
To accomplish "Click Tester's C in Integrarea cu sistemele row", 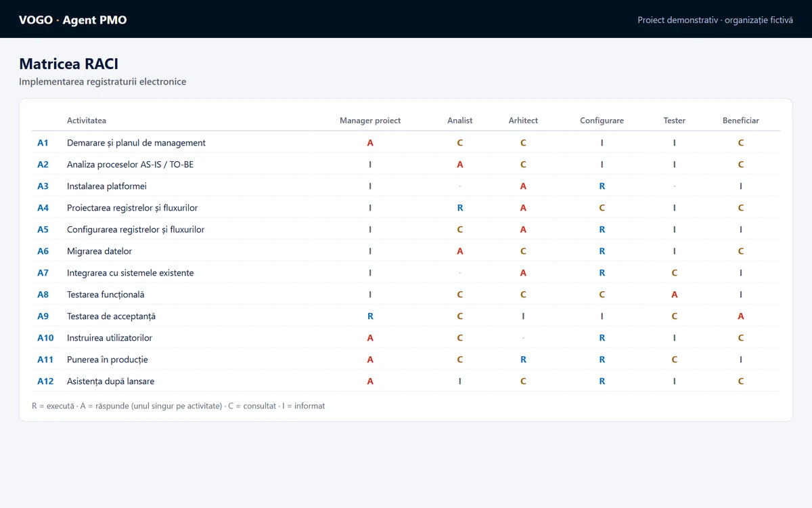I will coord(675,273).
